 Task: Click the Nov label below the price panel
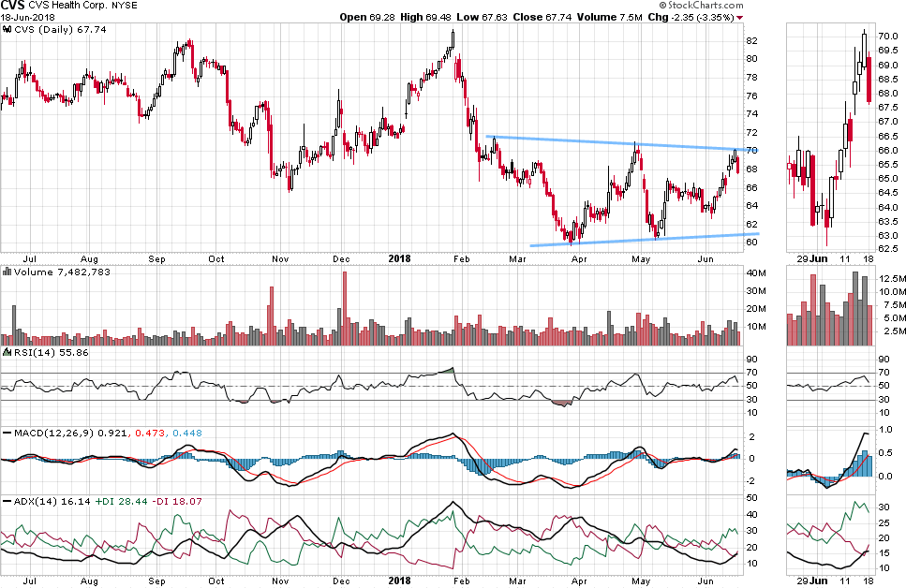pos(280,258)
